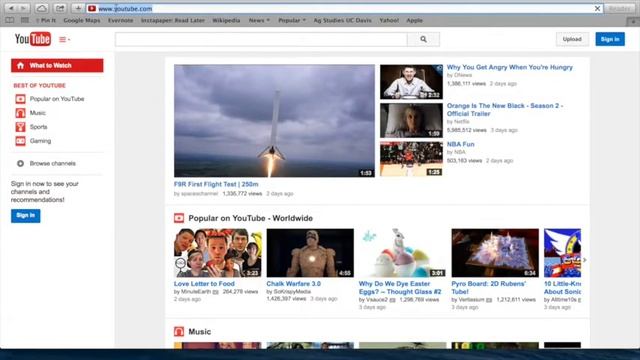Click Orange Is The New Black trailer title
The width and height of the screenshot is (640, 360).
coord(505,110)
